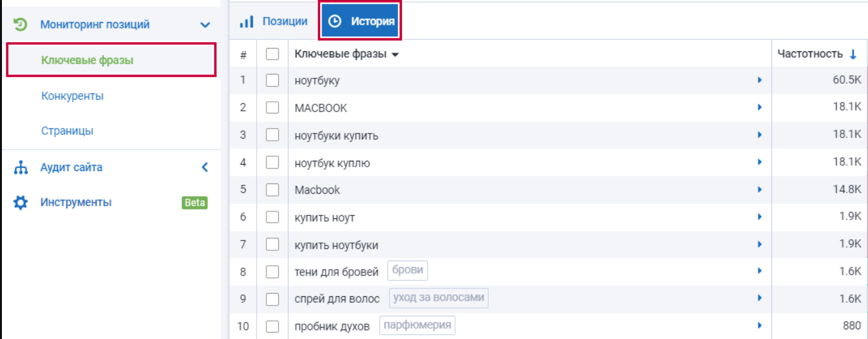The height and width of the screenshot is (339, 868).
Task: Click the bar chart icon beside Позиции
Action: tap(246, 21)
